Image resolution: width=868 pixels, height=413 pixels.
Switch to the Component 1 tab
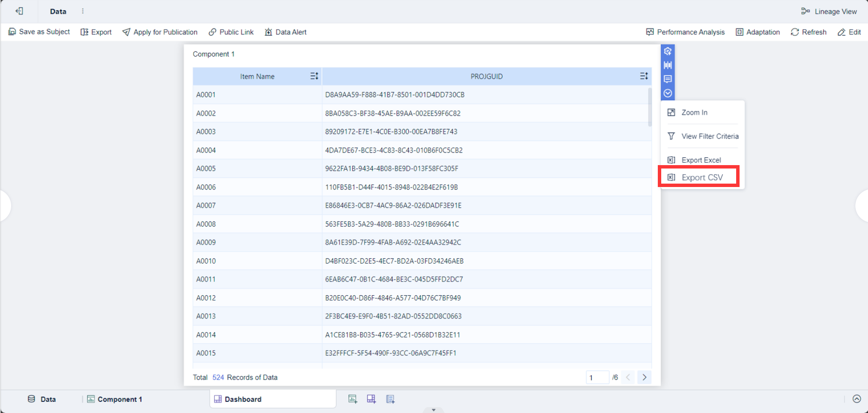(115, 399)
